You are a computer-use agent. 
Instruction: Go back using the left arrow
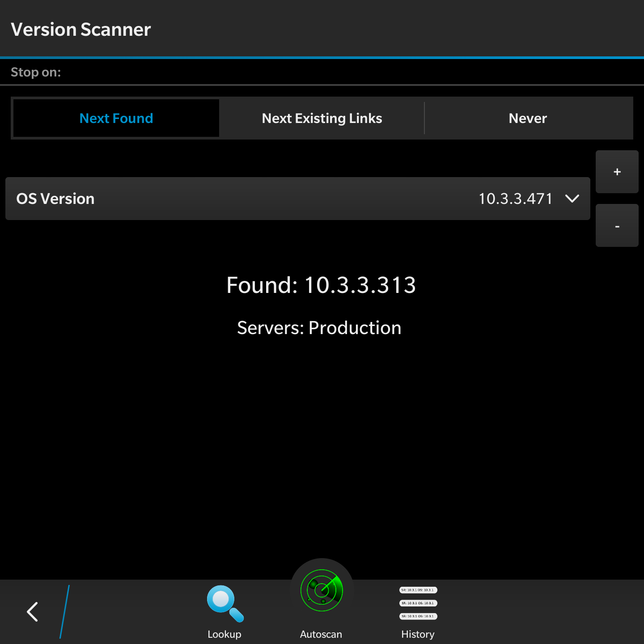[x=32, y=612]
